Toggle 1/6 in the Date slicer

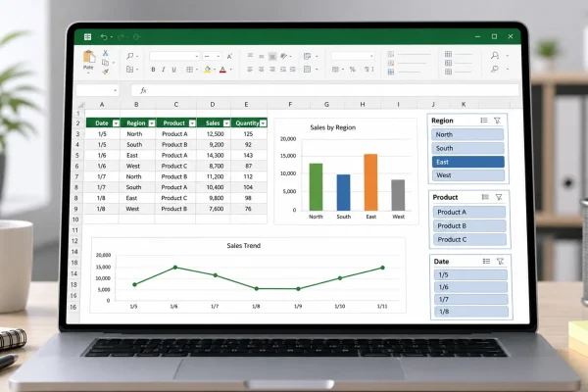tap(471, 287)
